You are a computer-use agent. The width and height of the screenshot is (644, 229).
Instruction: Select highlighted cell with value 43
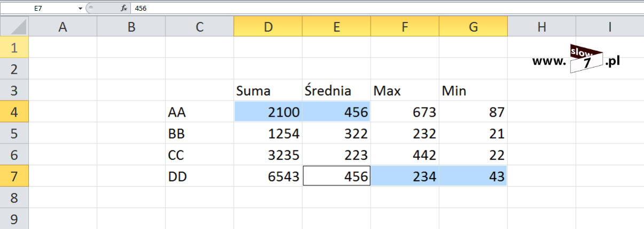pos(473,176)
